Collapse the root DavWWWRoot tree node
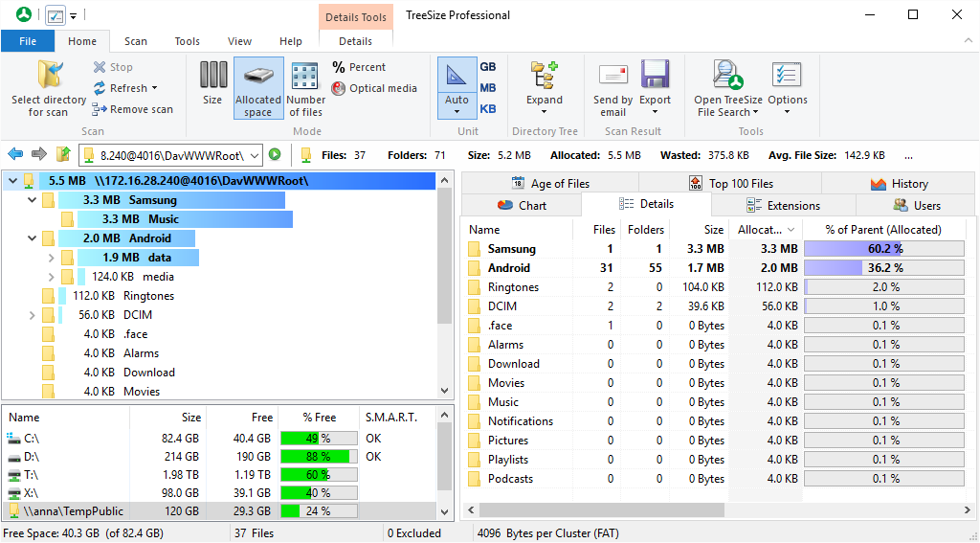 tap(11, 181)
